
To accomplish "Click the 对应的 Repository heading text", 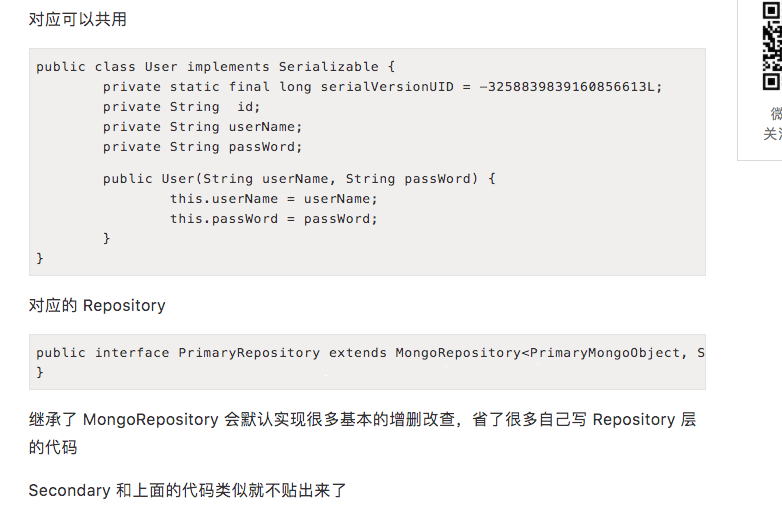I will coord(97,305).
